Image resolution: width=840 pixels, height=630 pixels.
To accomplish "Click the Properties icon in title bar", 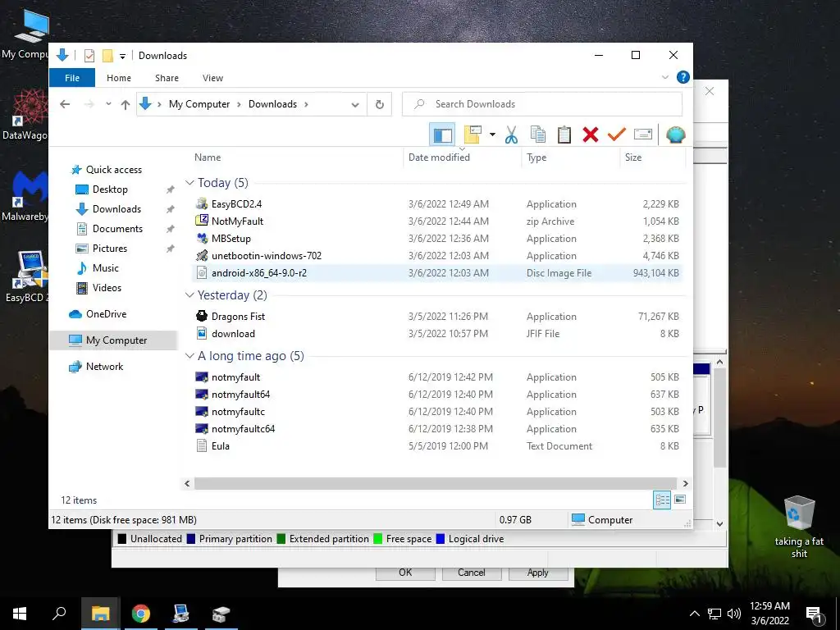I will pyautogui.click(x=89, y=55).
